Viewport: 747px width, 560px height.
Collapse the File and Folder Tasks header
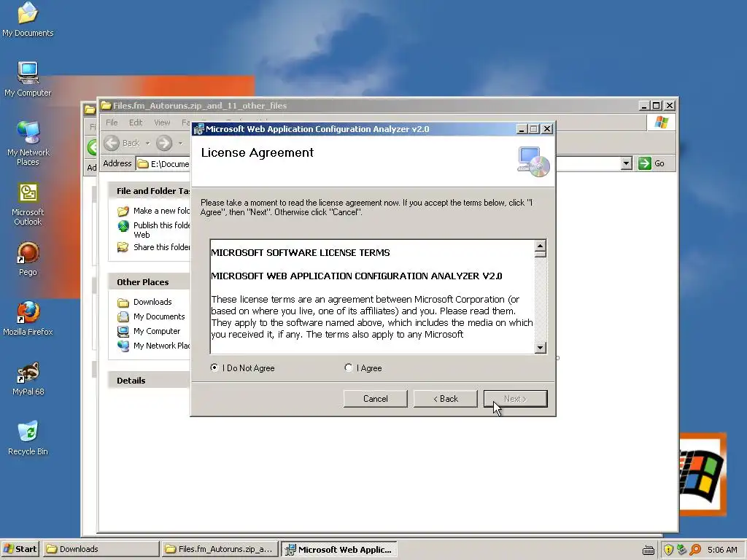[x=149, y=191]
